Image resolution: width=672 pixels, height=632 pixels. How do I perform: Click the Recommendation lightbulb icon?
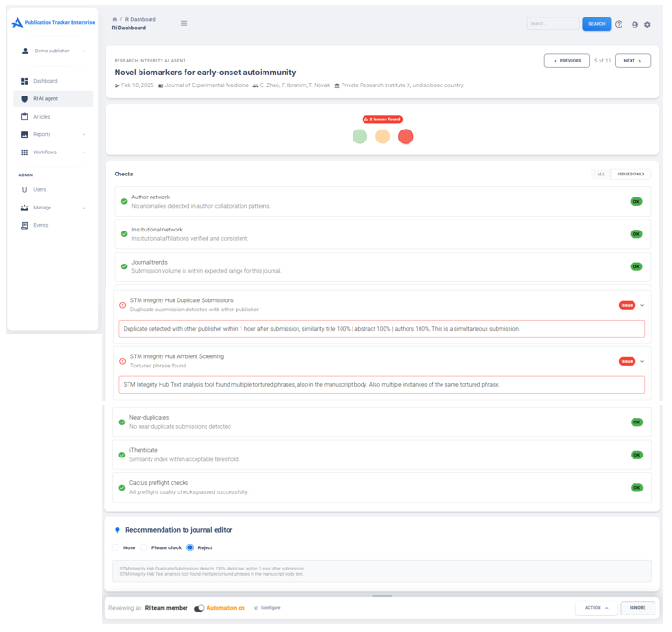click(117, 530)
